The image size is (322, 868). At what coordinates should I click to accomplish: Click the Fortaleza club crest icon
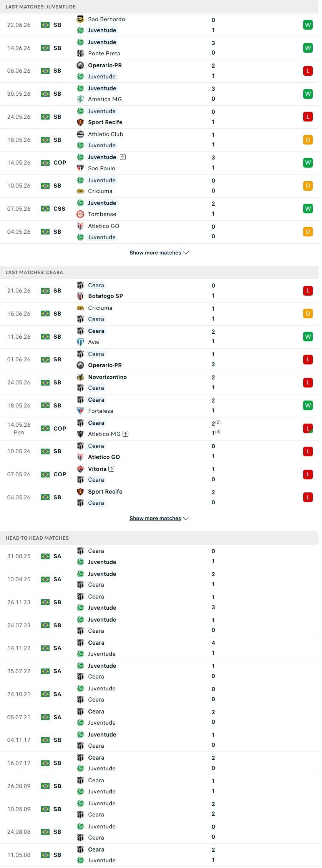(x=80, y=411)
